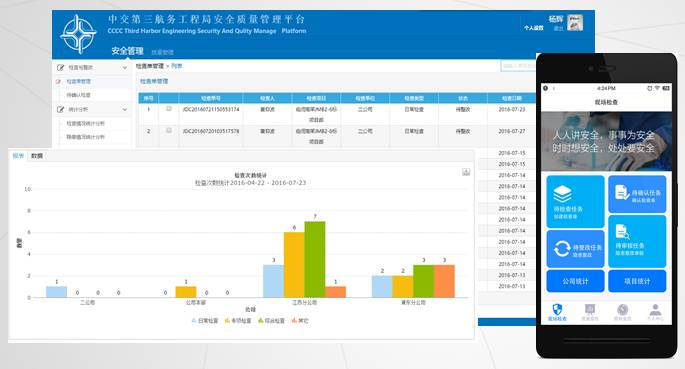Check the box for row 2 inspection record
This screenshot has width=685, height=369.
[x=169, y=131]
